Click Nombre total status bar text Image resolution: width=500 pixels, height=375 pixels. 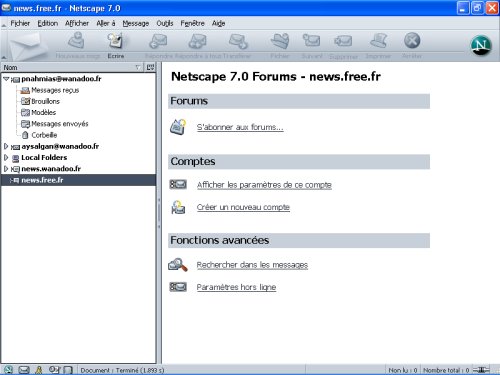click(x=446, y=370)
